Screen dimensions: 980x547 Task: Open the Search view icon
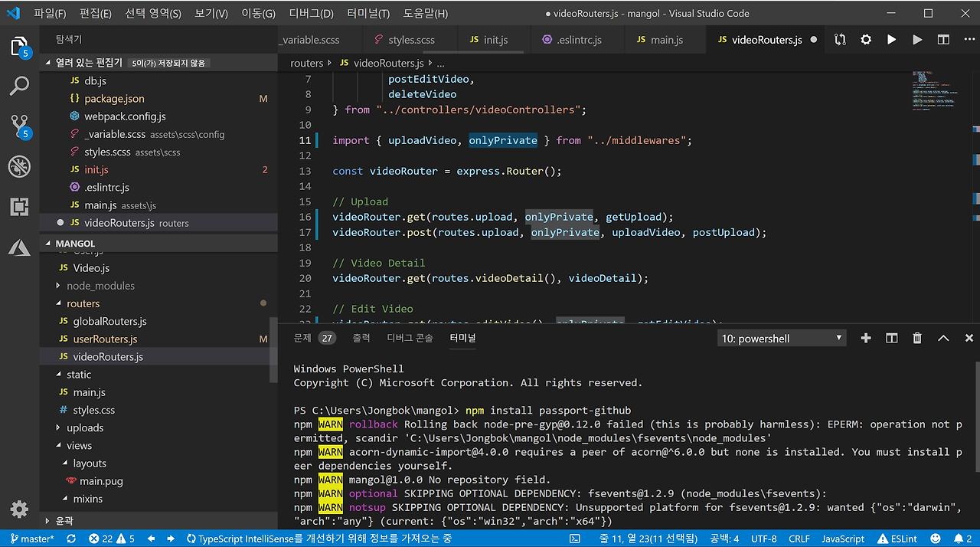pyautogui.click(x=19, y=86)
